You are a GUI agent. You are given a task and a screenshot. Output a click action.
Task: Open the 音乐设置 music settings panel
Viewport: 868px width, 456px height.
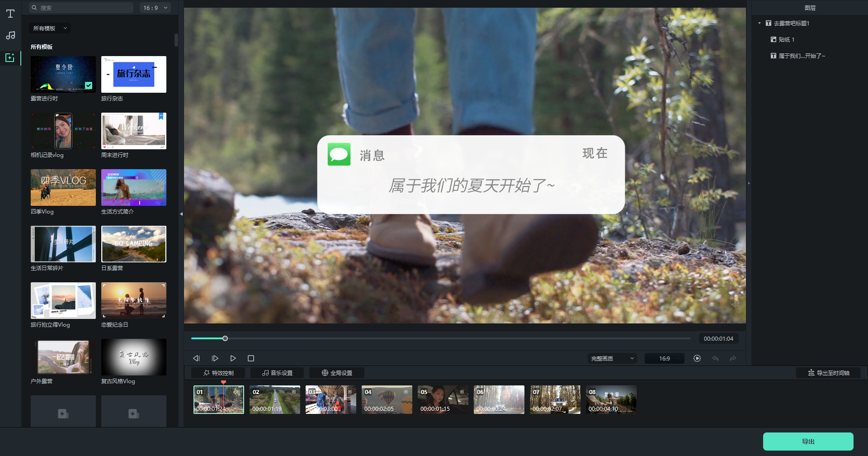click(277, 372)
